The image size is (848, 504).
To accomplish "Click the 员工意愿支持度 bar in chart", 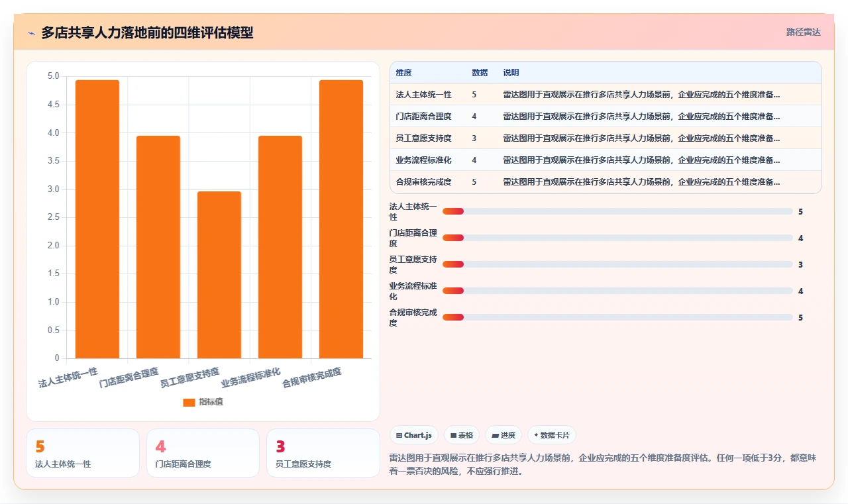I will pos(219,275).
